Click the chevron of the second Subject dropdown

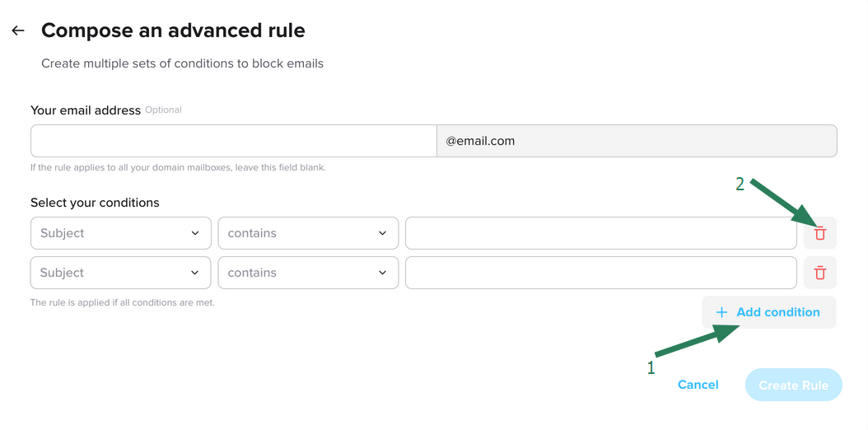tap(195, 273)
